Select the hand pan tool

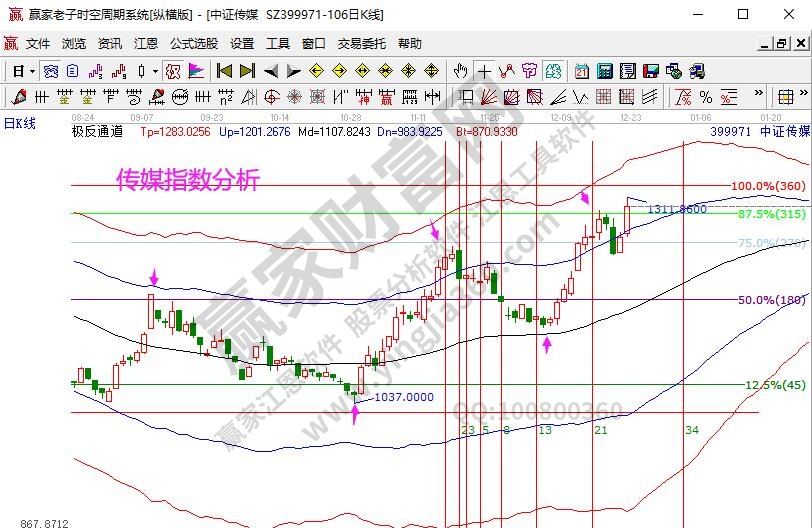[461, 71]
